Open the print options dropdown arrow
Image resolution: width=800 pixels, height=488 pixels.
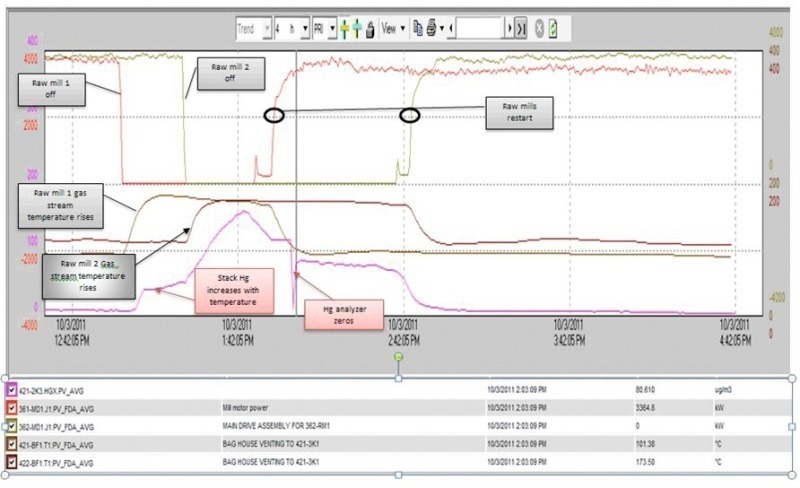pos(441,29)
